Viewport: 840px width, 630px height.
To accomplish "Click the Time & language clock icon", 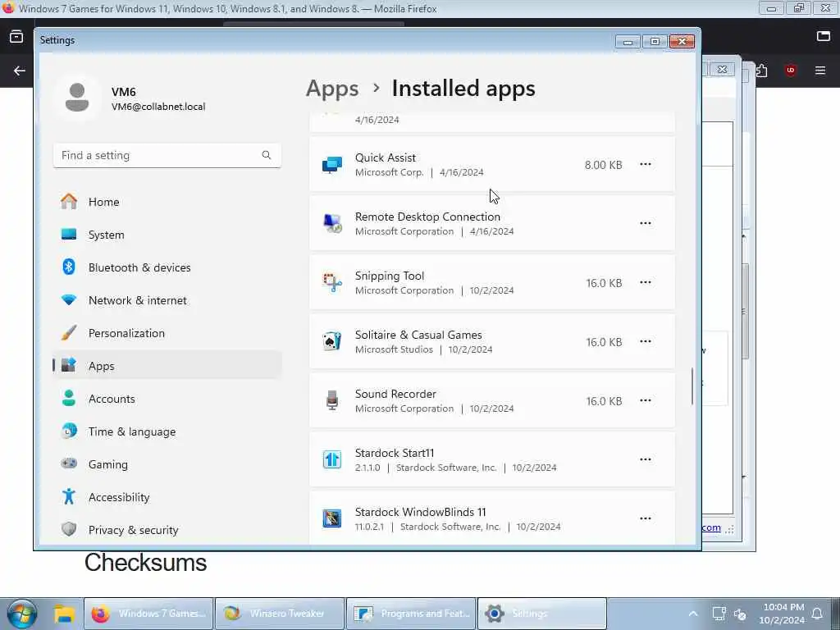I will [69, 431].
